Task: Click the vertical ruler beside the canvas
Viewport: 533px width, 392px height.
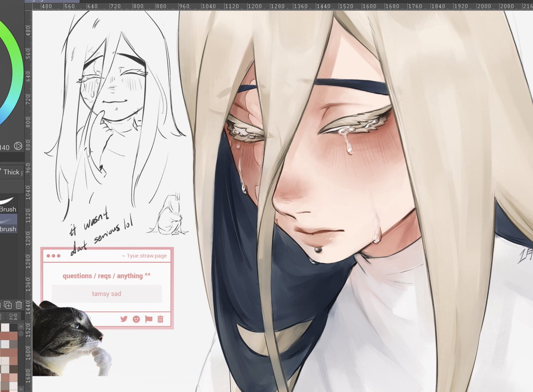Action: 28,201
